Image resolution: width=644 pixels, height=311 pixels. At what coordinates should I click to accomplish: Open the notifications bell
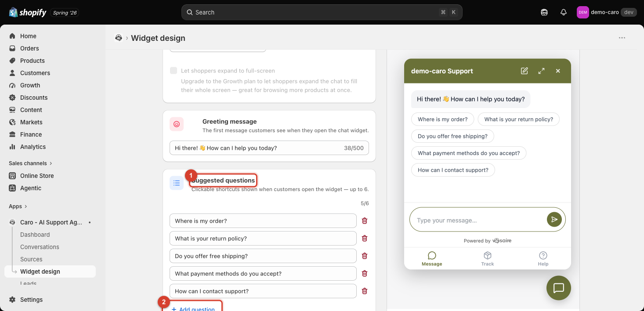click(x=564, y=12)
